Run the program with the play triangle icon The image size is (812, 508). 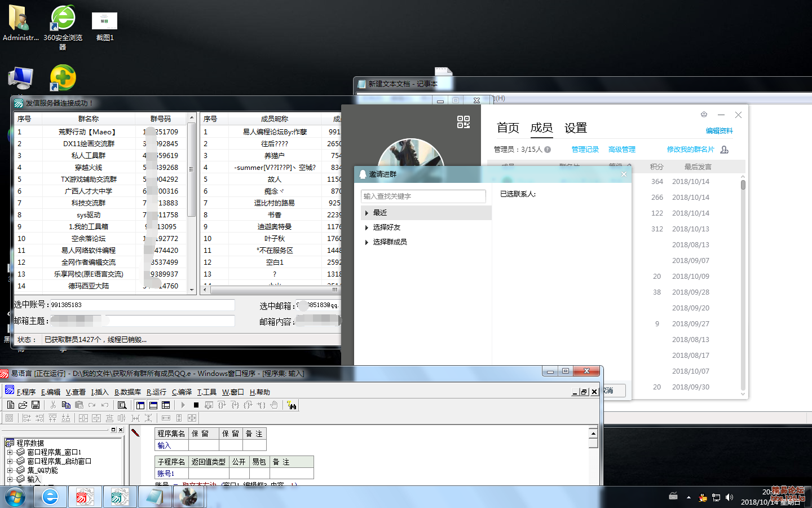click(183, 405)
